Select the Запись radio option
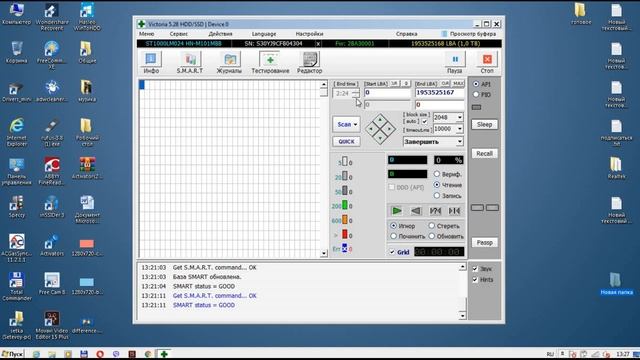 (437, 196)
